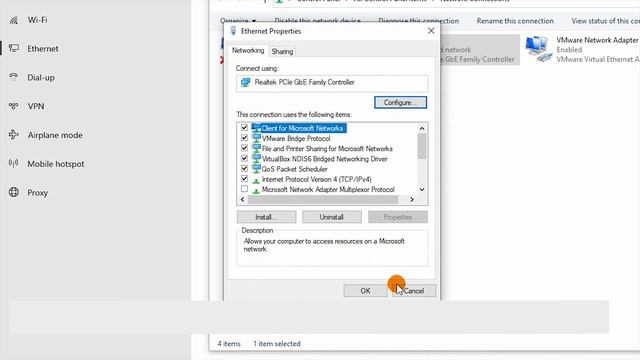Uncheck Client for Microsoft Networks checkbox
Viewport: 640px width, 360px height.
point(244,128)
